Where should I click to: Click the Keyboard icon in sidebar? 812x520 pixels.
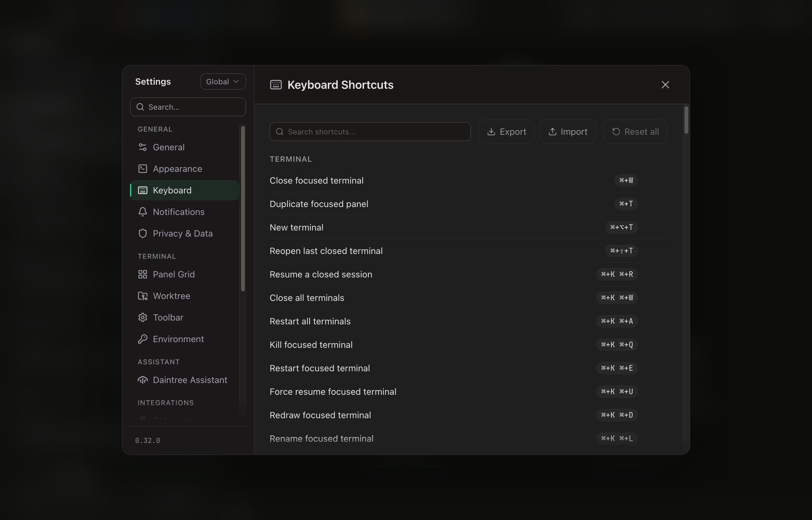click(x=142, y=191)
